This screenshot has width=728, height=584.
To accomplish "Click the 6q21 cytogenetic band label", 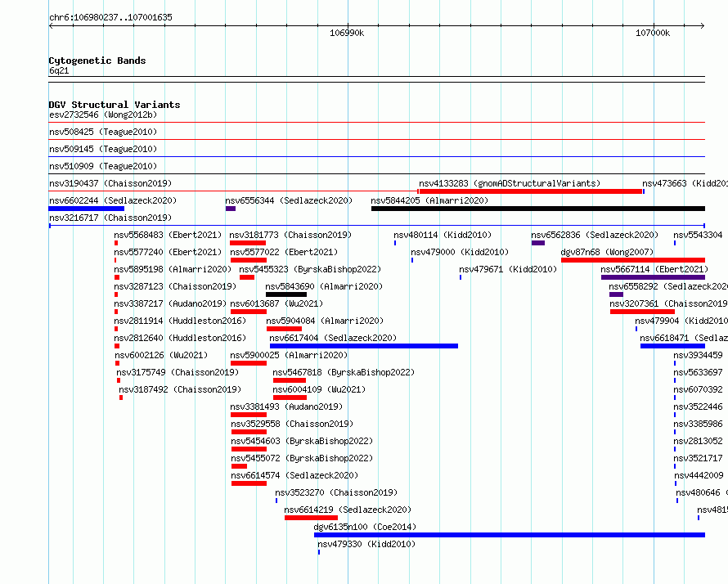I will tap(59, 70).
